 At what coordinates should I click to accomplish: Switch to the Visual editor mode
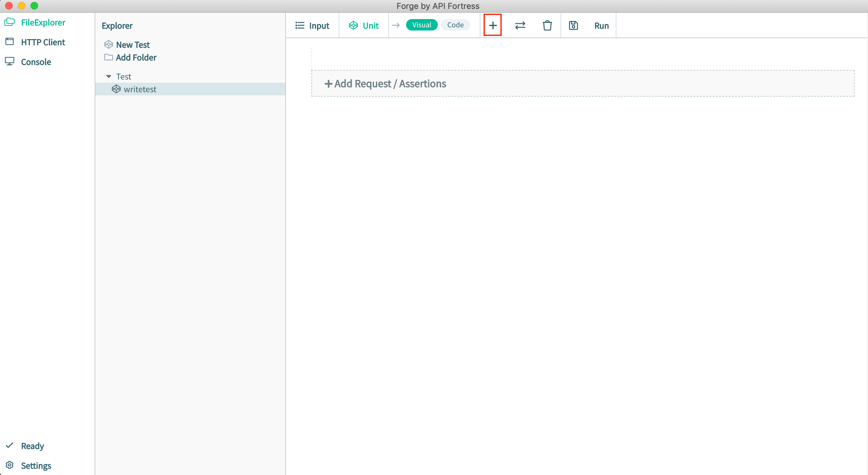(421, 25)
